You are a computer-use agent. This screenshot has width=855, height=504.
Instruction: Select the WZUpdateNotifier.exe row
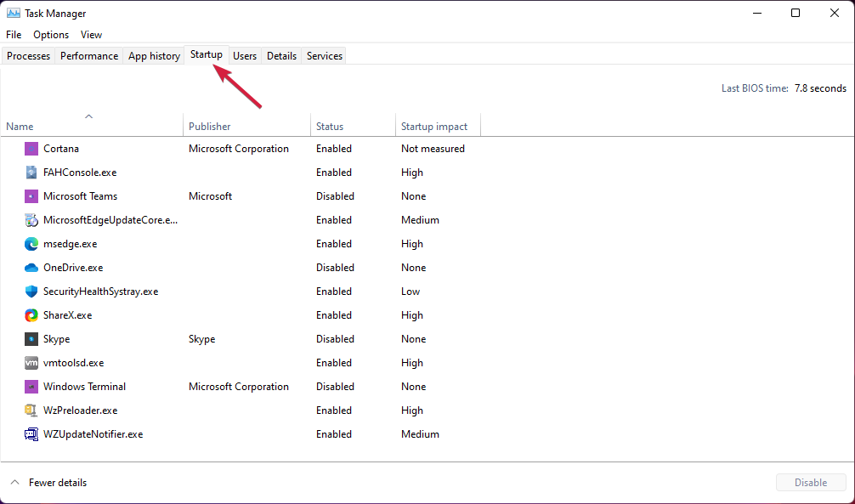click(x=93, y=434)
